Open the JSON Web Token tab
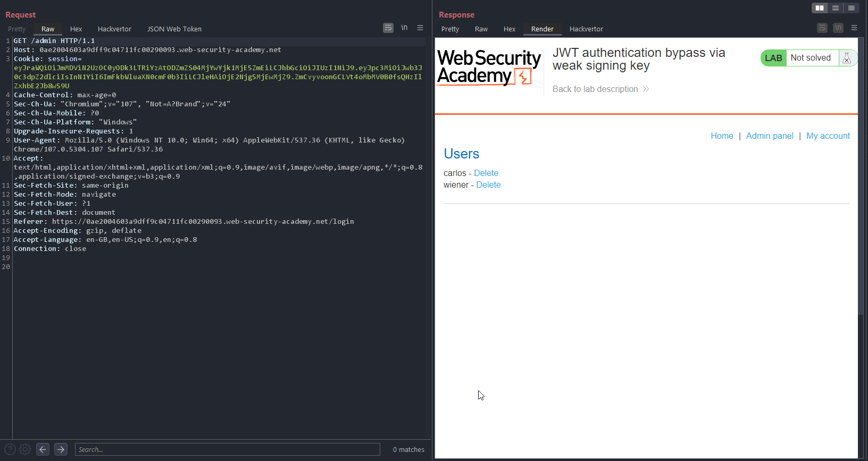The width and height of the screenshot is (868, 461). point(174,29)
